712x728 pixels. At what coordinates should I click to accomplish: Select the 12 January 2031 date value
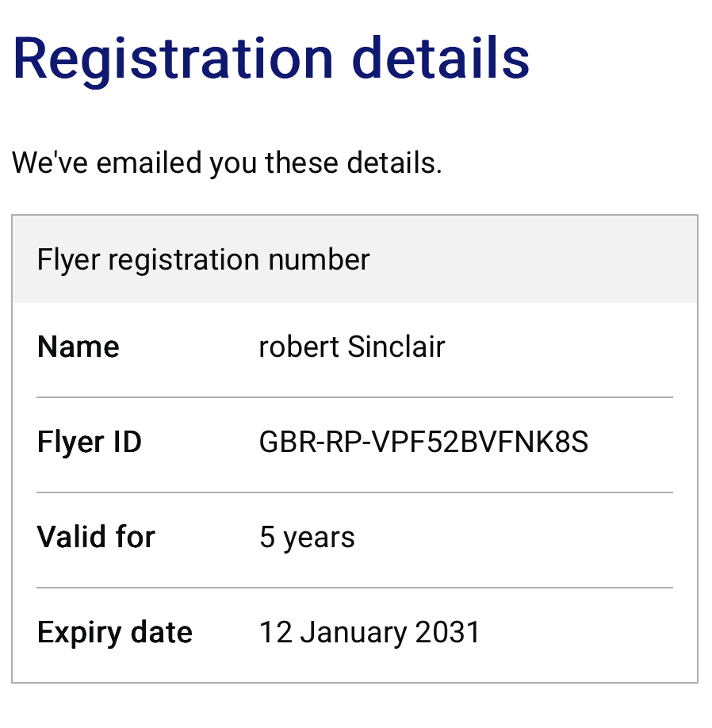pos(369,632)
